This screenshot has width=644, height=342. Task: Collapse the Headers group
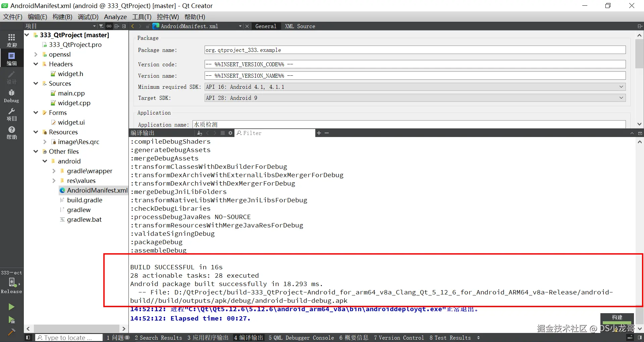pyautogui.click(x=36, y=64)
